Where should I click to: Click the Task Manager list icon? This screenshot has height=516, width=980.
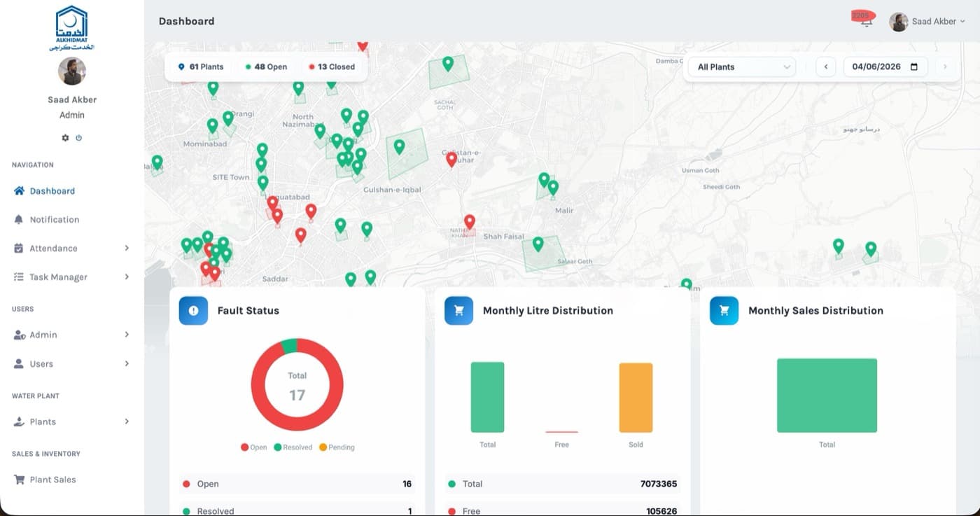tap(19, 277)
